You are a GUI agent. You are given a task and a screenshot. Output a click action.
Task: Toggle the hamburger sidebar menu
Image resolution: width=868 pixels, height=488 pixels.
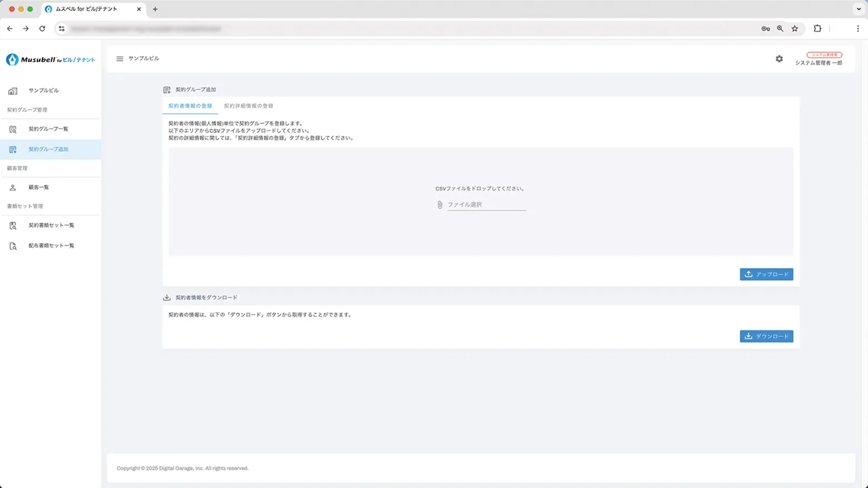click(120, 58)
